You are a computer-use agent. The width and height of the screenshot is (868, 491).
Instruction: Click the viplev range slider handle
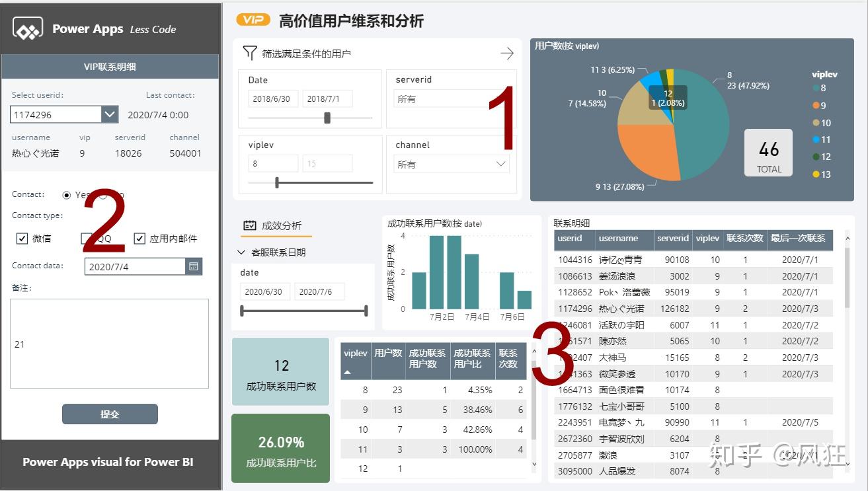point(277,182)
